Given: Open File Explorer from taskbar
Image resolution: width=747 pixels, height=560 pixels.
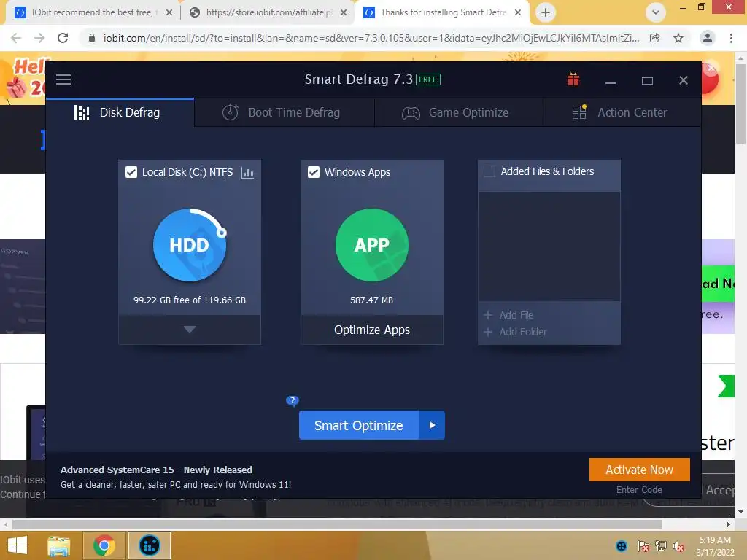Looking at the screenshot, I should (x=59, y=545).
